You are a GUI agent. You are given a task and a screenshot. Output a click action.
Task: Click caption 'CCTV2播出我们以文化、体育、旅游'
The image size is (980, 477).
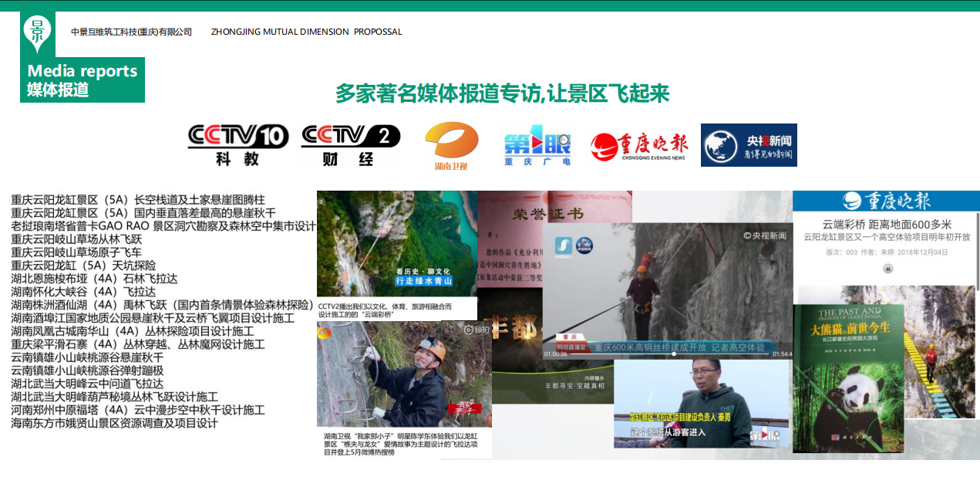tap(386, 310)
